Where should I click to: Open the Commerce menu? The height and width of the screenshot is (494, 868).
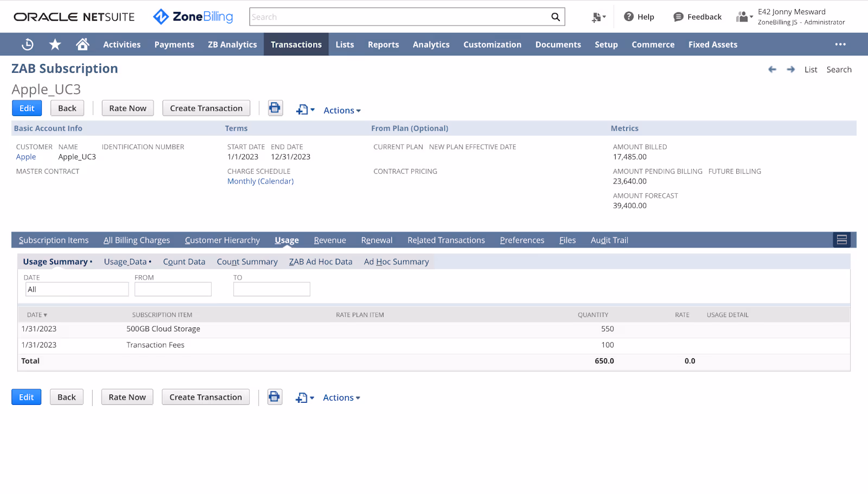tap(653, 45)
